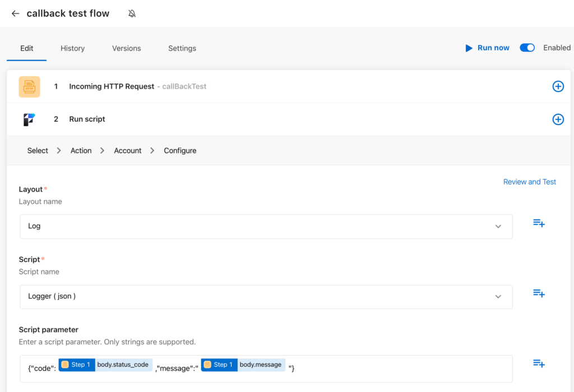Viewport: 574px width, 392px height.
Task: Go to the Settings tab
Action: (182, 48)
